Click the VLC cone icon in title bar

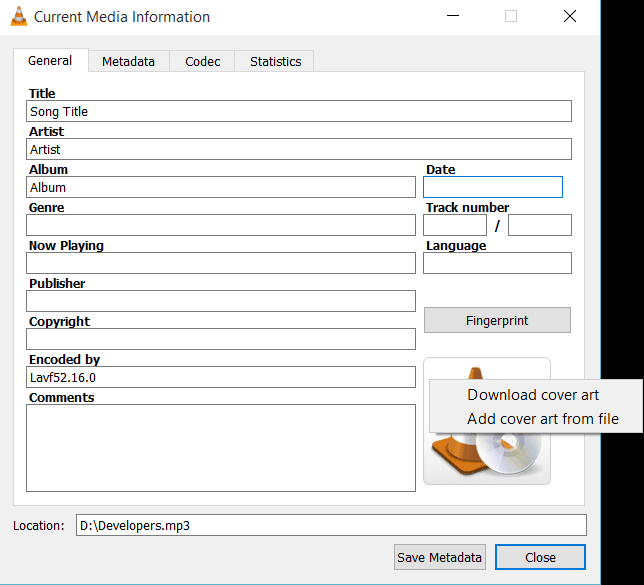pyautogui.click(x=17, y=17)
